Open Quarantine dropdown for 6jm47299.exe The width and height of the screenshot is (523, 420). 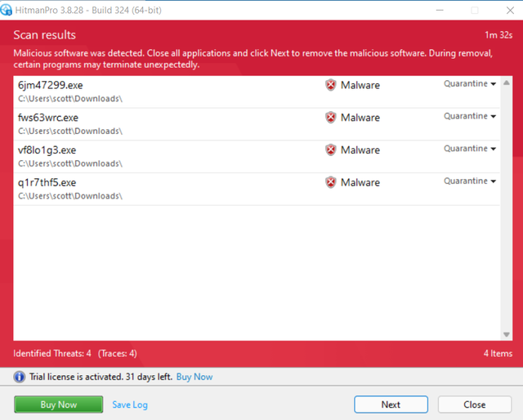[x=470, y=83]
